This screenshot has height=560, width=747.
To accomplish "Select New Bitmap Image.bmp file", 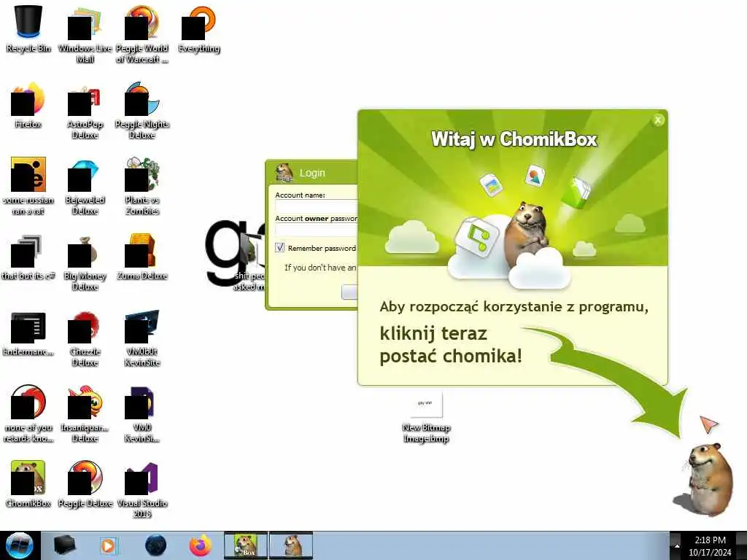I will point(426,418).
